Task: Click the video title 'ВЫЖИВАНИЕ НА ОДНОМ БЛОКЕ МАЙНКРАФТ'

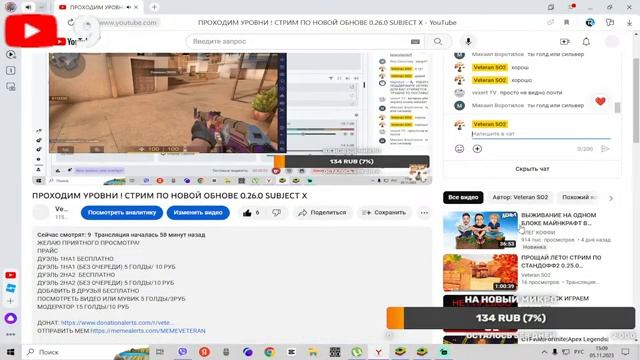Action: 558,219
